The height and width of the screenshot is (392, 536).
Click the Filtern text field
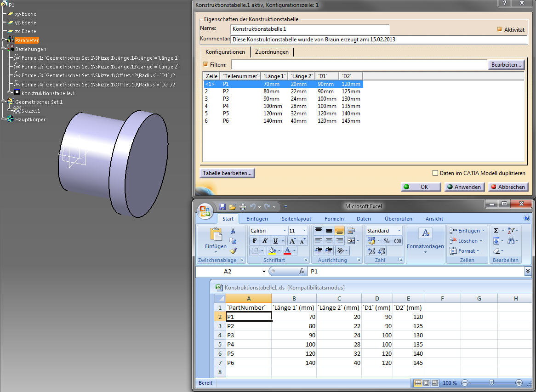[359, 65]
